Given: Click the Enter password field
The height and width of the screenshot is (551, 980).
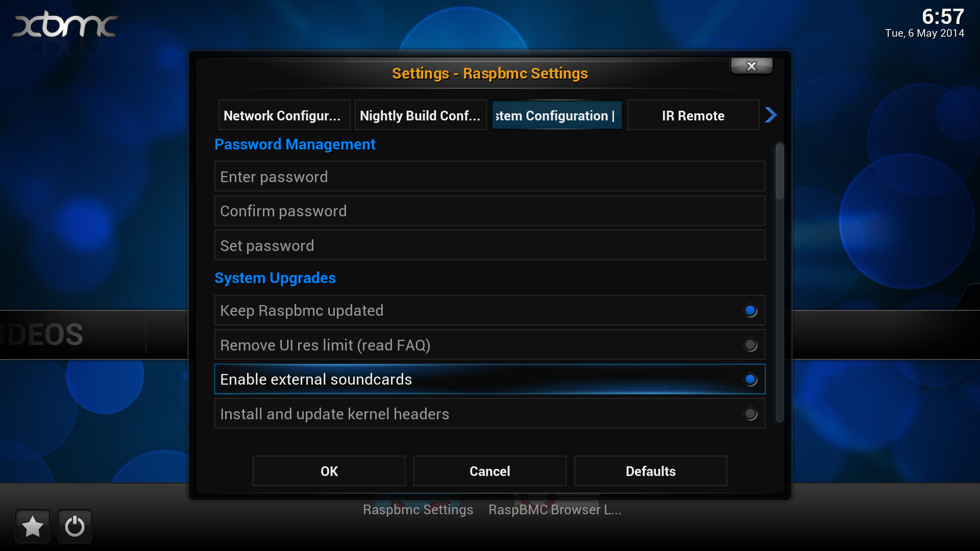Looking at the screenshot, I should 489,177.
